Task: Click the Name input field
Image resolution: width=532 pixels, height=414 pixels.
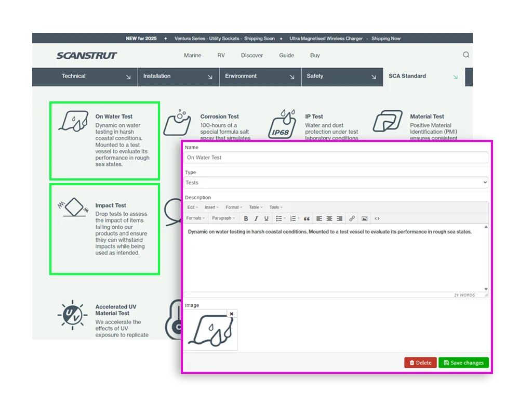Action: (x=335, y=157)
